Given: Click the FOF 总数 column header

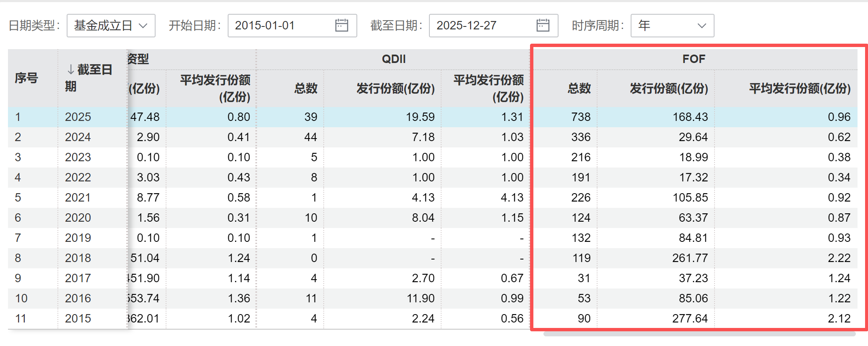Looking at the screenshot, I should click(x=579, y=88).
